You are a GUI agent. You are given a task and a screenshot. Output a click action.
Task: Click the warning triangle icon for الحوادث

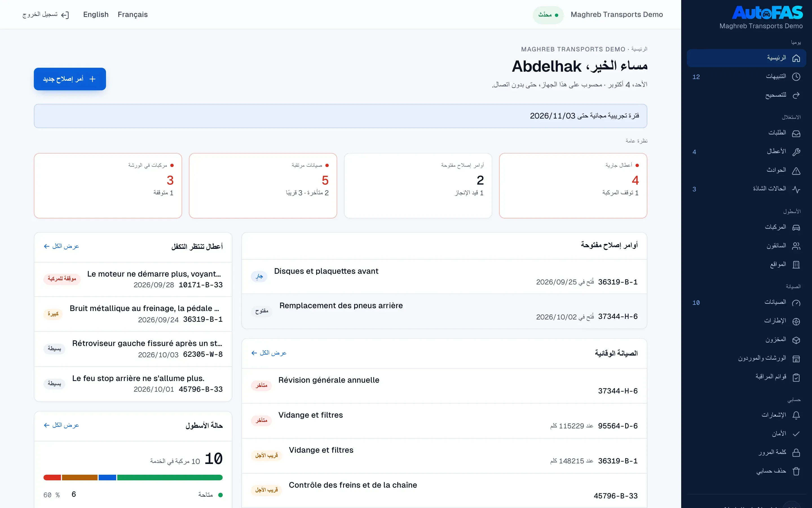tap(796, 171)
